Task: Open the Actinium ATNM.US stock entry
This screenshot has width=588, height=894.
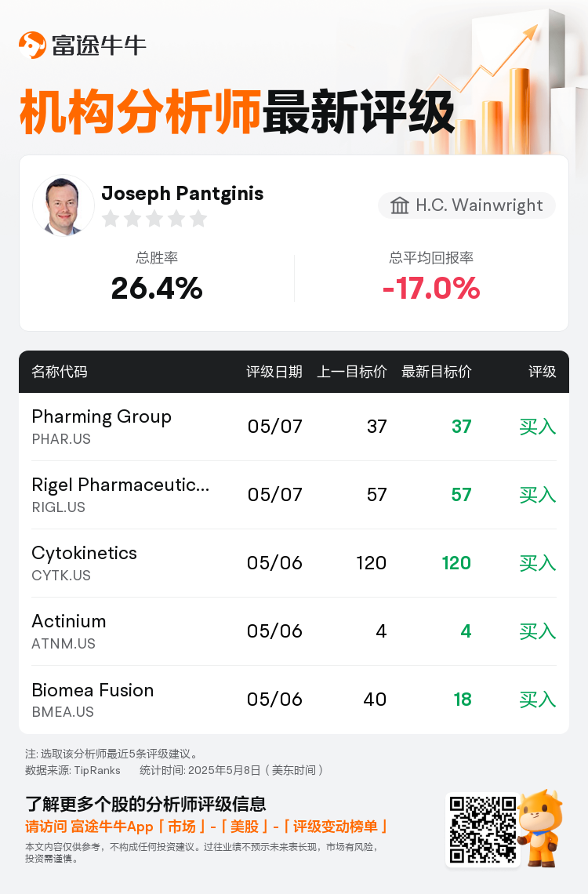Action: click(294, 631)
